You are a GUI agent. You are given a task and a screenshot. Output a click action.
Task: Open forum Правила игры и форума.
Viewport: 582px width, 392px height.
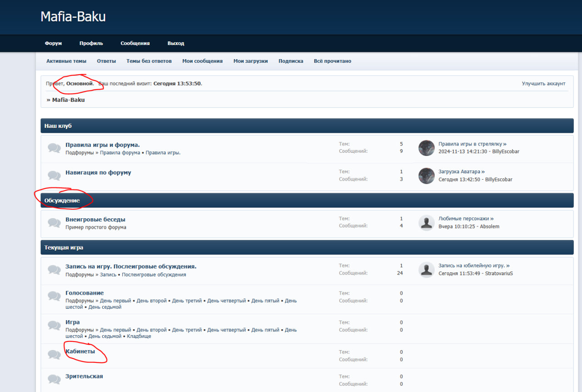click(103, 145)
